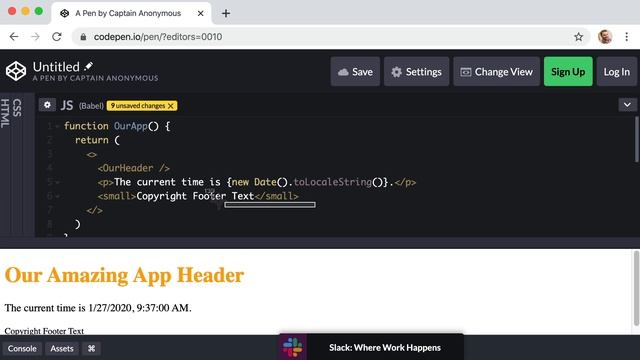Click "Copyright Footer Text" in the code
Image resolution: width=640 pixels, height=360 pixels.
coord(195,196)
